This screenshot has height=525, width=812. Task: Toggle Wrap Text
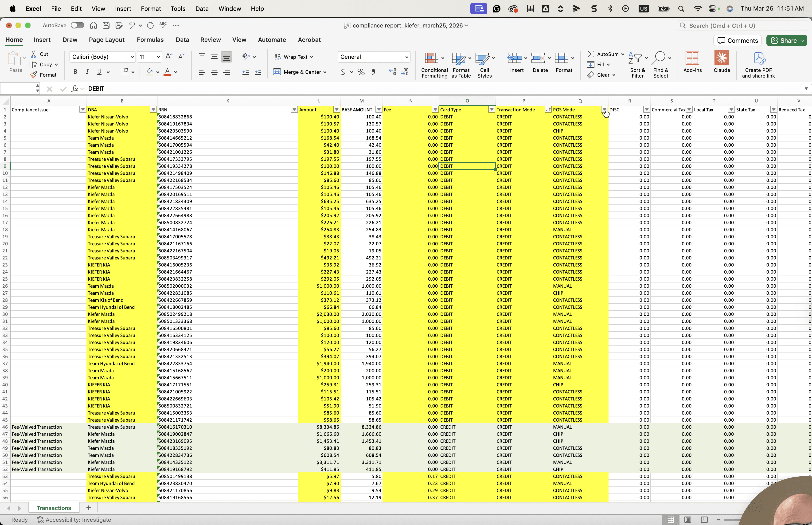[x=294, y=57]
